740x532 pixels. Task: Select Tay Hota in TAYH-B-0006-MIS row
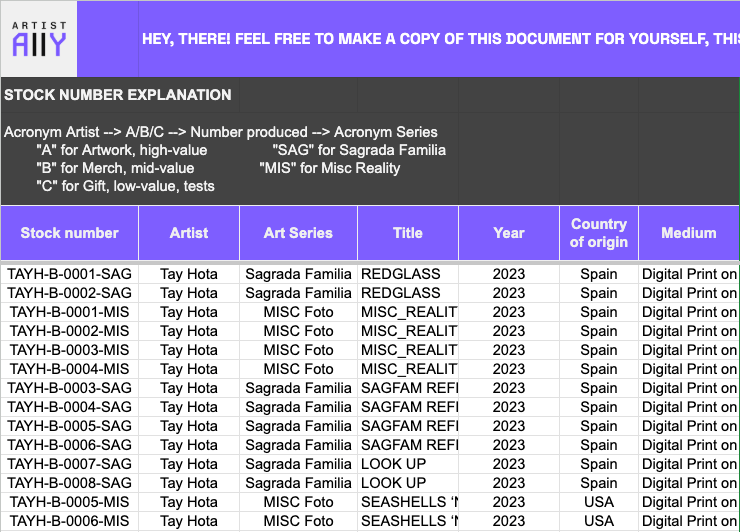[189, 521]
